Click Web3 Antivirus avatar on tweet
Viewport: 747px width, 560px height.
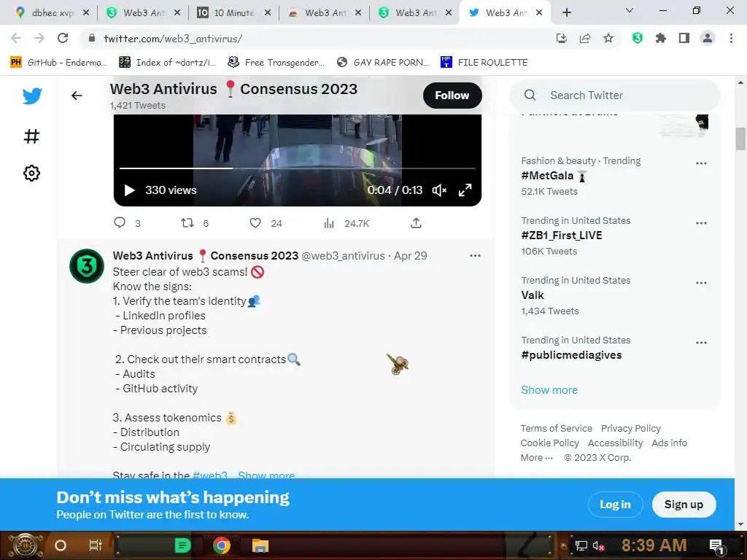click(87, 266)
